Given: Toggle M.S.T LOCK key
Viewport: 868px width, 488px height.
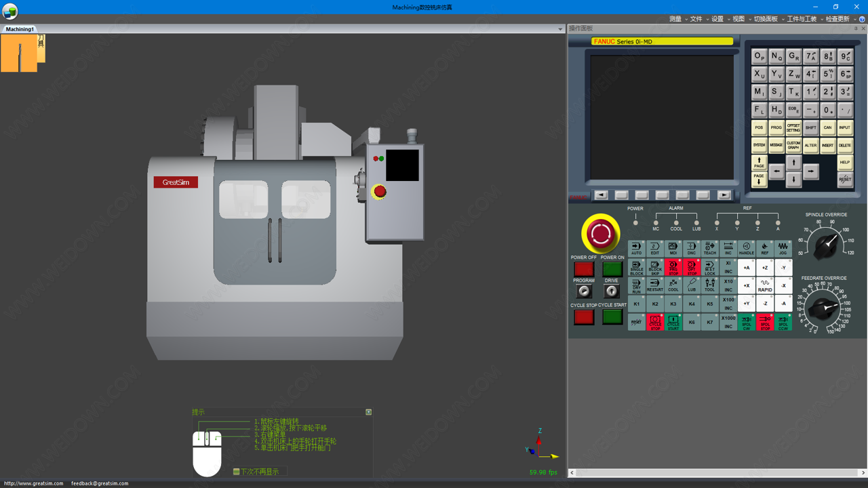Looking at the screenshot, I should [x=709, y=267].
